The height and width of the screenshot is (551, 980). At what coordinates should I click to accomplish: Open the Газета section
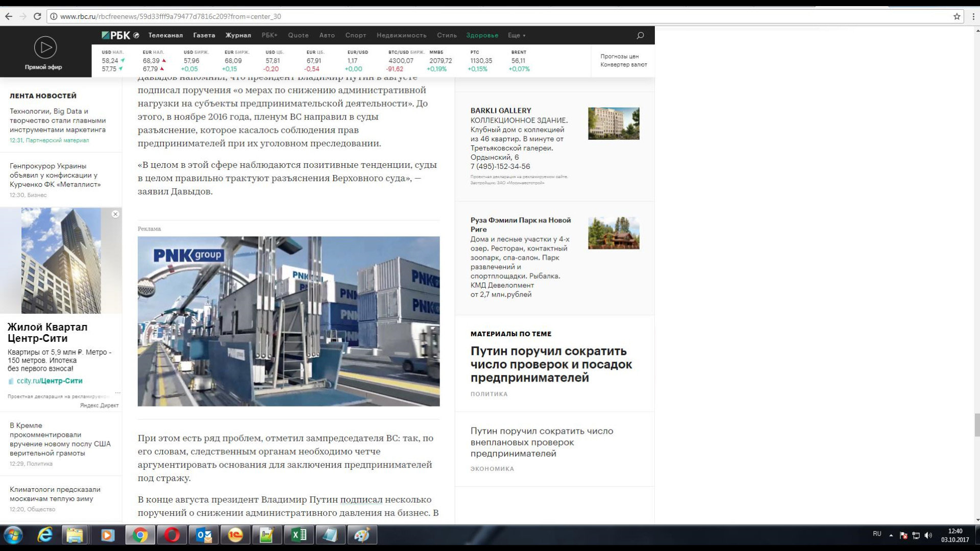(x=204, y=35)
